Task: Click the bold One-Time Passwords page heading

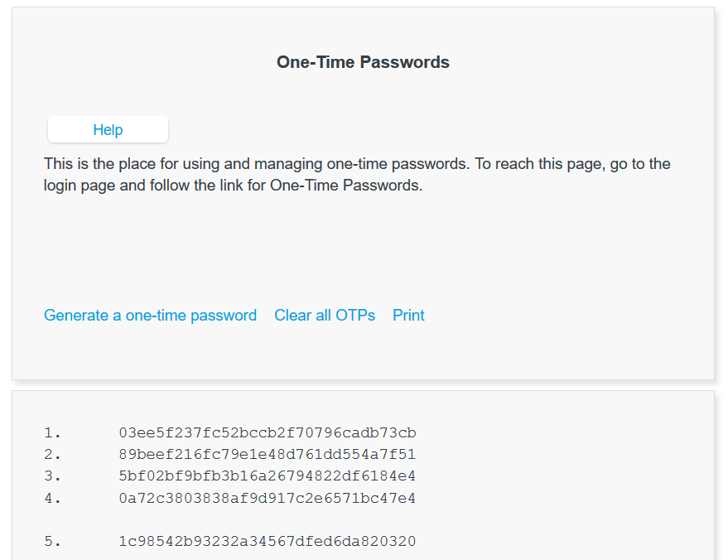Action: (363, 62)
